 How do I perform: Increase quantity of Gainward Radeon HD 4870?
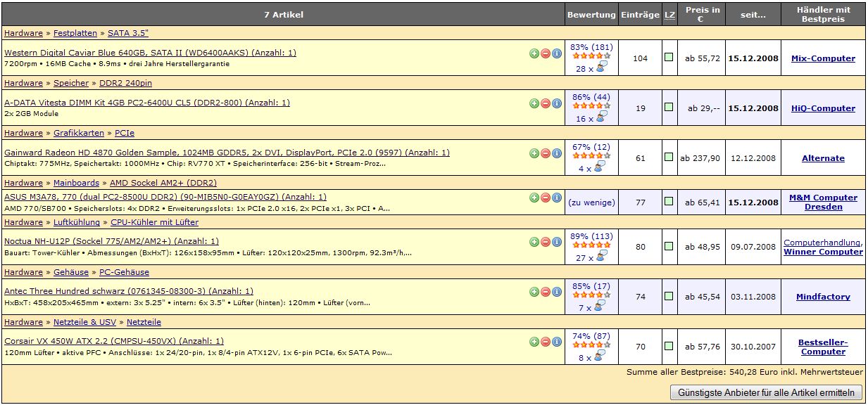point(534,153)
